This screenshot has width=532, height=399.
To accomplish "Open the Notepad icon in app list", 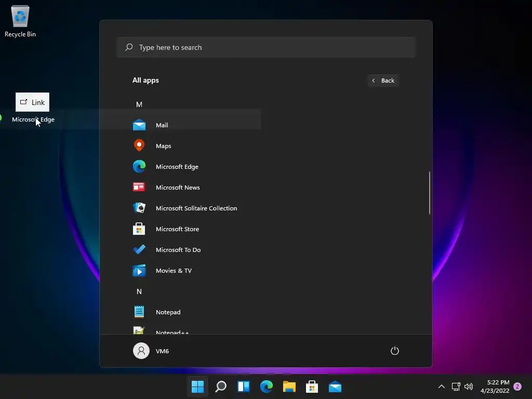I will point(139,312).
